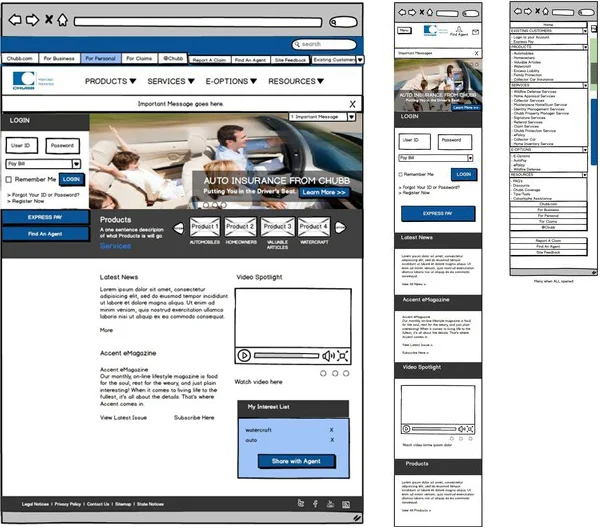
Task: Check Remember Me in mobile mockup login
Action: click(401, 175)
